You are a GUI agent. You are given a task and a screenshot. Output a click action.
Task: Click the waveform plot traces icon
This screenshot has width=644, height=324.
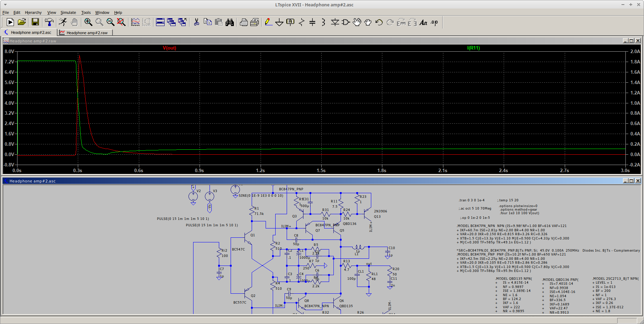135,22
